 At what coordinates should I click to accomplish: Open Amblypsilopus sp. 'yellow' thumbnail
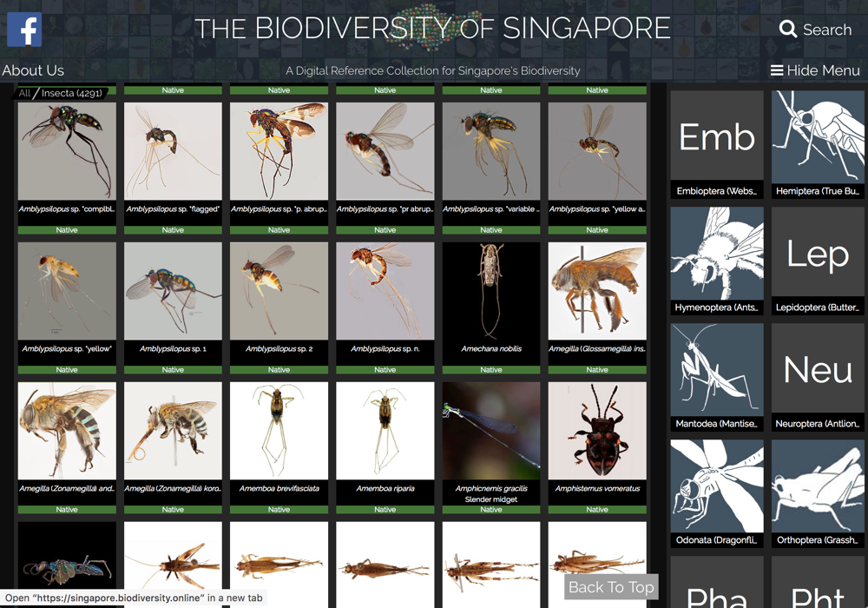click(67, 291)
